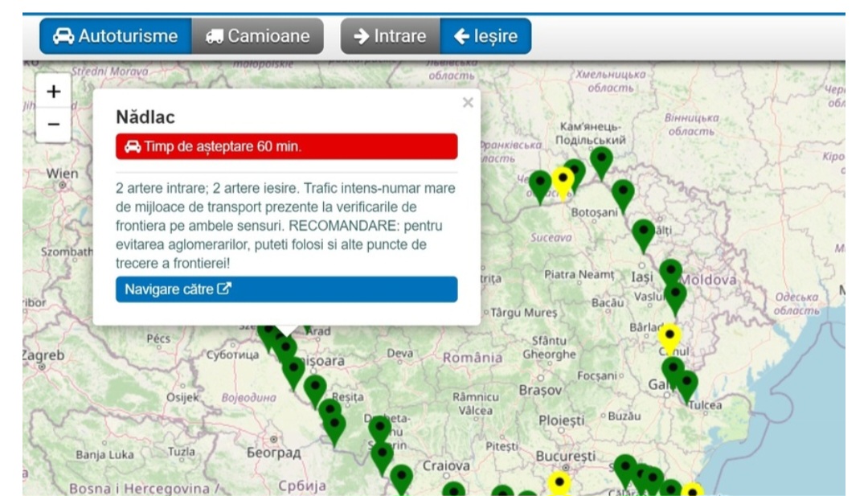Choose the Ieșire direction
The width and height of the screenshot is (868, 496).
tap(485, 36)
